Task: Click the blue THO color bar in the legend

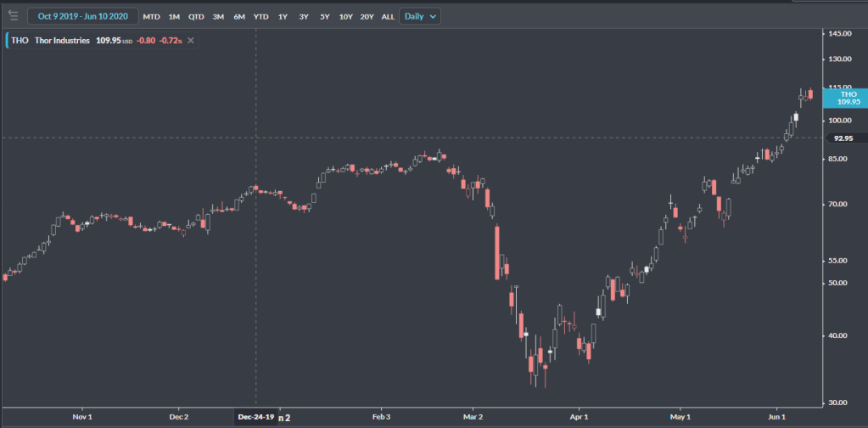Action: point(7,41)
